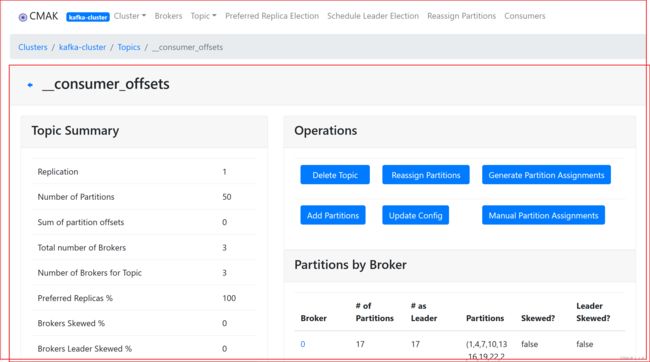Viewport: 650px width, 362px height.
Task: Click the Topic Summary heading
Action: pyautogui.click(x=75, y=131)
